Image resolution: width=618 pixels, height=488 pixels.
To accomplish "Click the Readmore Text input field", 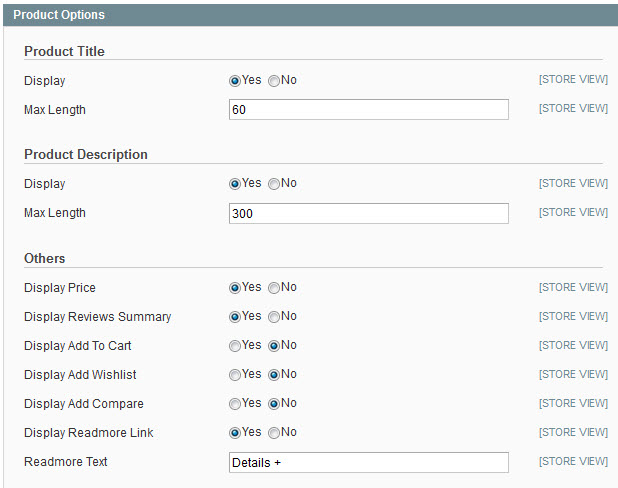I will point(369,462).
